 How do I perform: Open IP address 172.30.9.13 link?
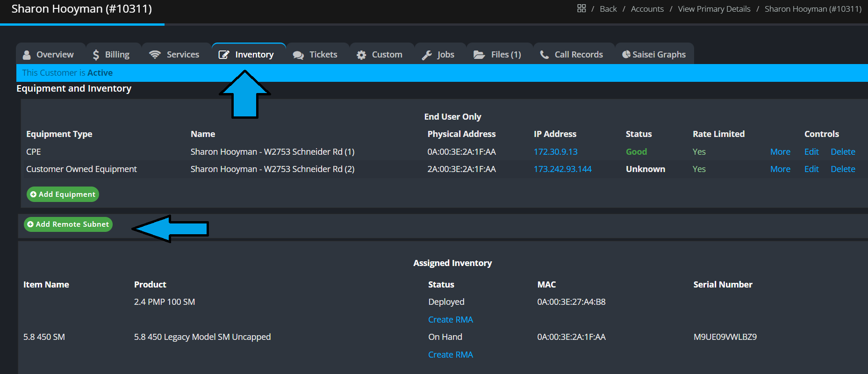(x=555, y=152)
